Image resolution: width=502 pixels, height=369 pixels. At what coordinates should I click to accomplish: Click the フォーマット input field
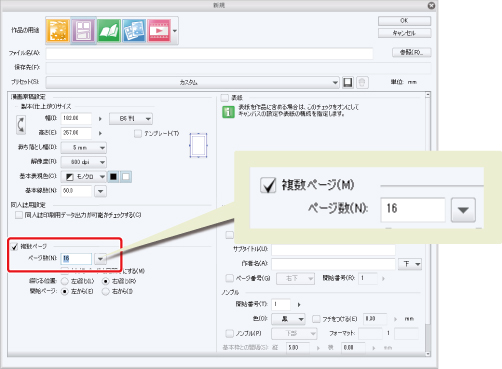370,334
